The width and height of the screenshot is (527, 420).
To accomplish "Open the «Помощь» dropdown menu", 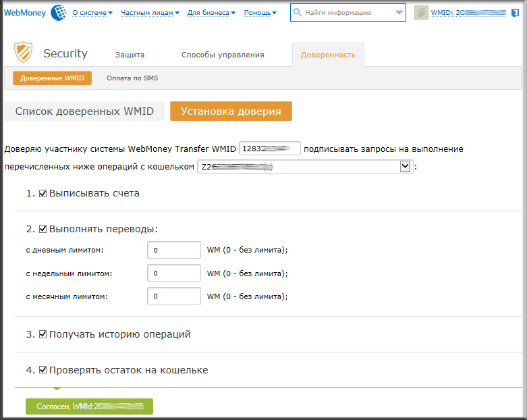I will (x=260, y=13).
